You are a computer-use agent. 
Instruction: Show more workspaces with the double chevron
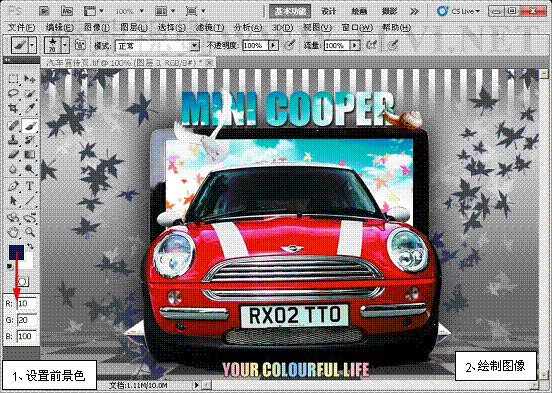[x=414, y=11]
